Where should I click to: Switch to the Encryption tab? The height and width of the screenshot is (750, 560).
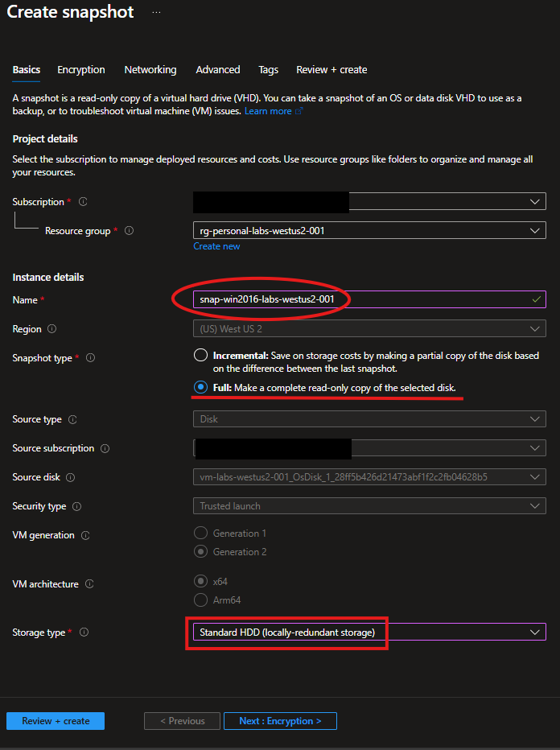pyautogui.click(x=81, y=70)
